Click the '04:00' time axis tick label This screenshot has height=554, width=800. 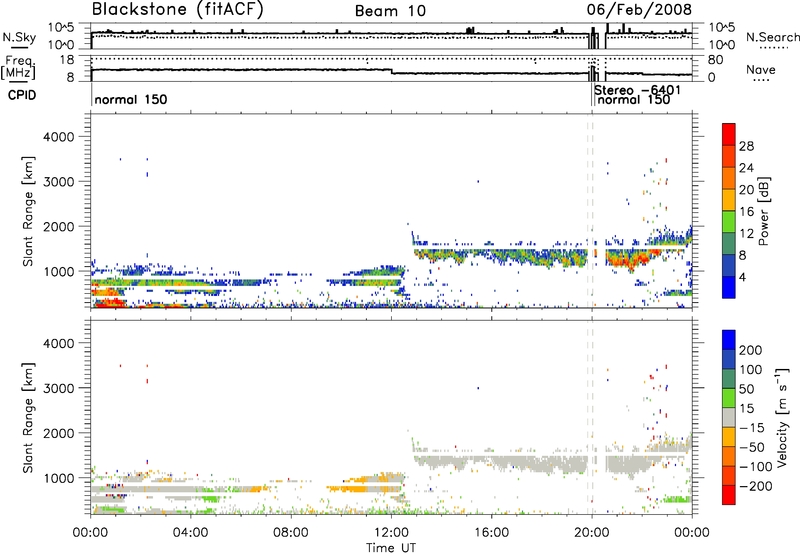coord(191,533)
